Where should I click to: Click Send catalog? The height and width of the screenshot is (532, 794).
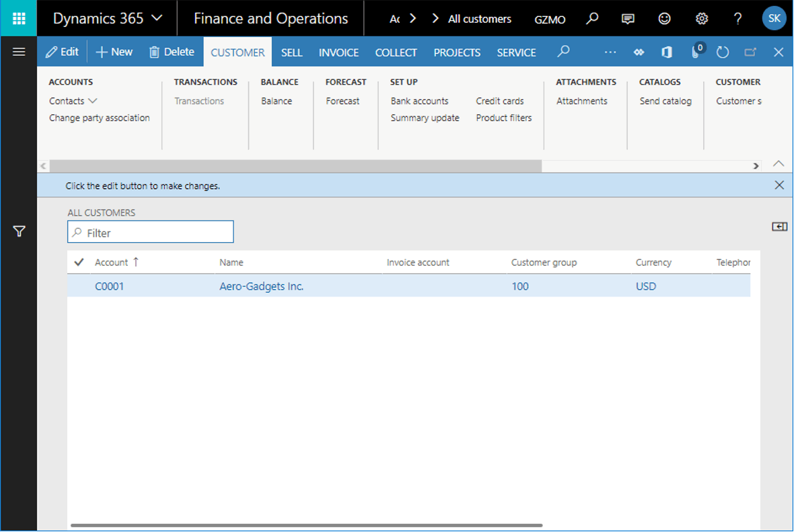[665, 101]
